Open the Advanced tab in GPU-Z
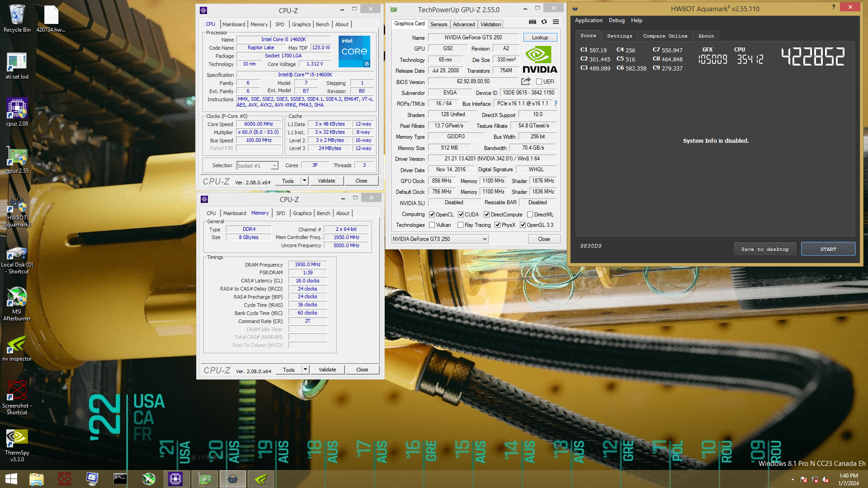Image resolution: width=868 pixels, height=488 pixels. 464,24
